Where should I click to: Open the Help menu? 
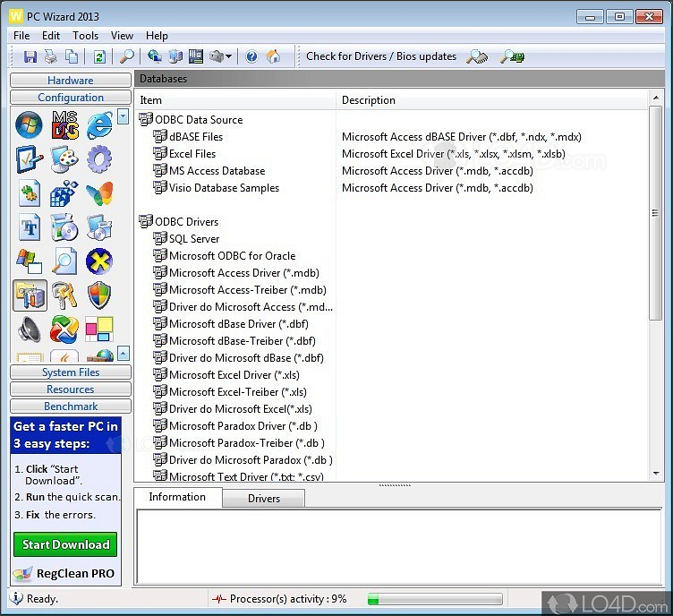pos(157,36)
